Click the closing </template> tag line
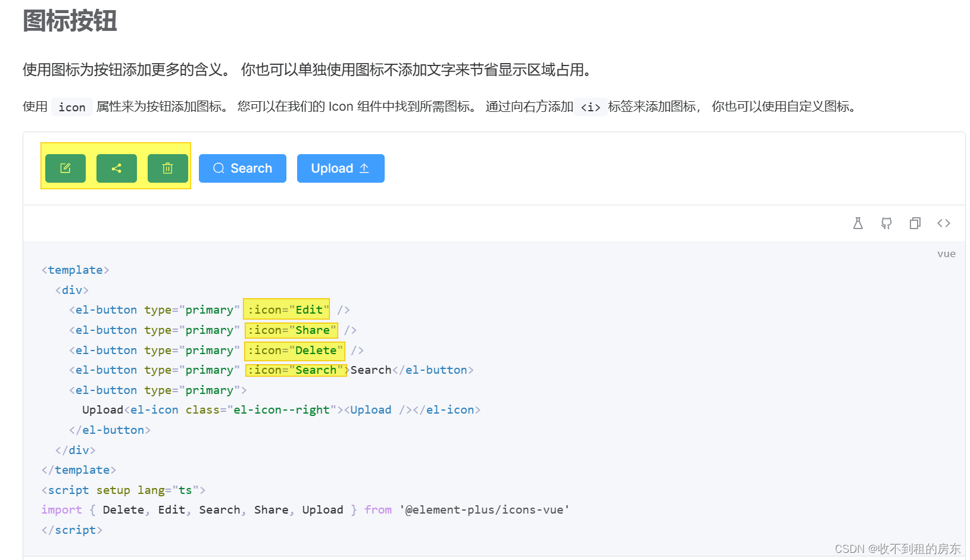Image resolution: width=970 pixels, height=560 pixels. (x=79, y=470)
